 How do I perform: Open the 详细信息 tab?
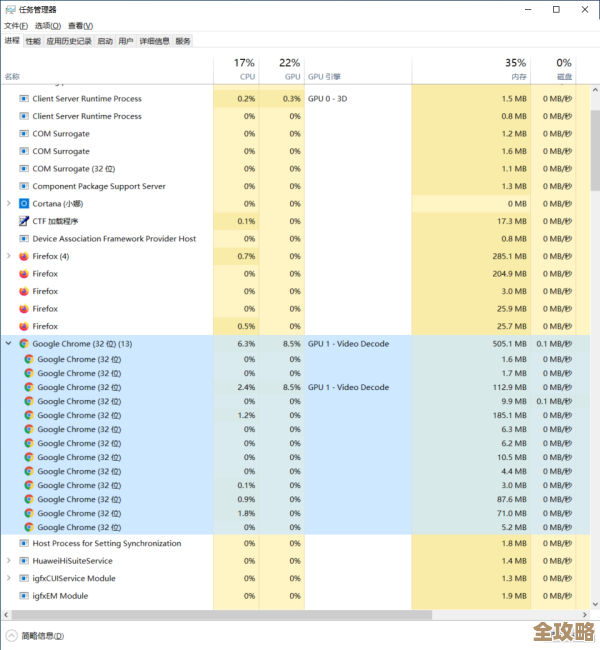154,41
